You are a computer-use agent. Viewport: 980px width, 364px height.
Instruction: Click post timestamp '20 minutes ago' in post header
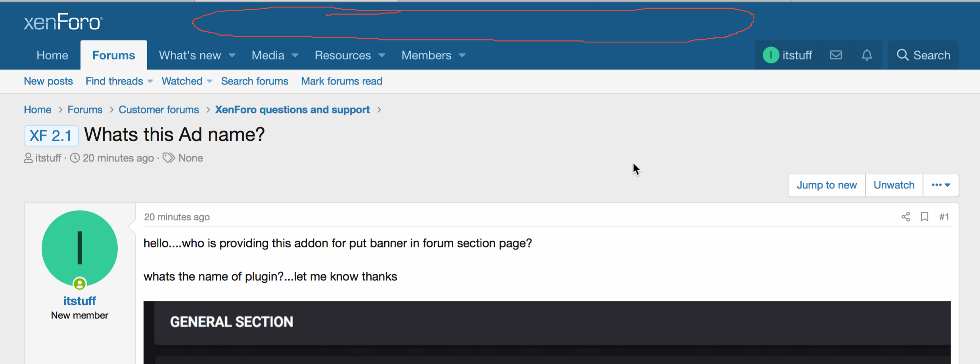pyautogui.click(x=177, y=217)
